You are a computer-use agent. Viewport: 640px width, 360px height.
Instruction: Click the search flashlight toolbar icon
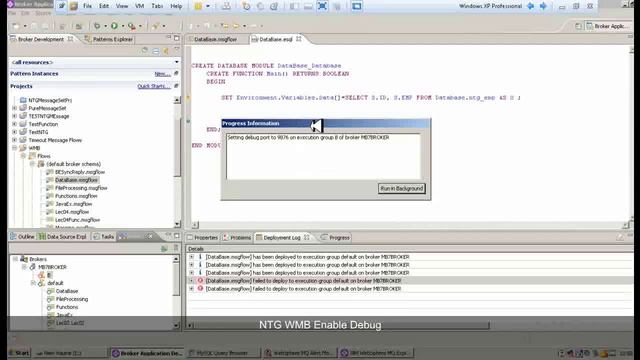tap(155, 26)
